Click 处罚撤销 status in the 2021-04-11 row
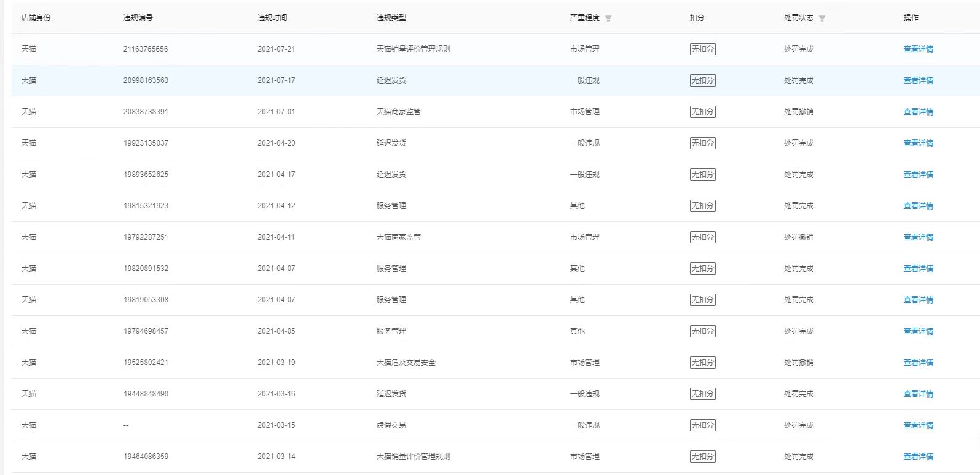The width and height of the screenshot is (980, 475). pos(799,237)
